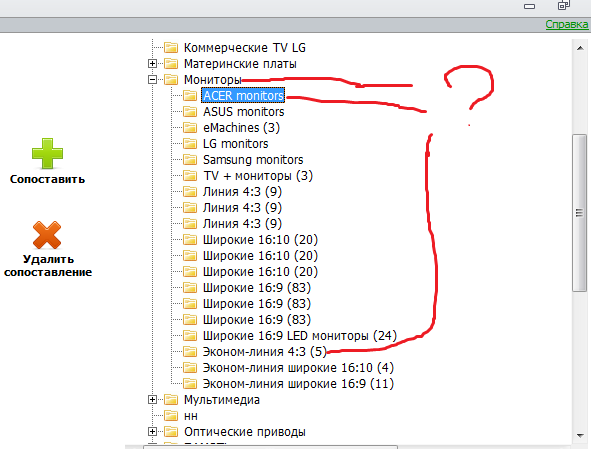
Task: Click the folder icon beside нн
Action: pyautogui.click(x=171, y=415)
